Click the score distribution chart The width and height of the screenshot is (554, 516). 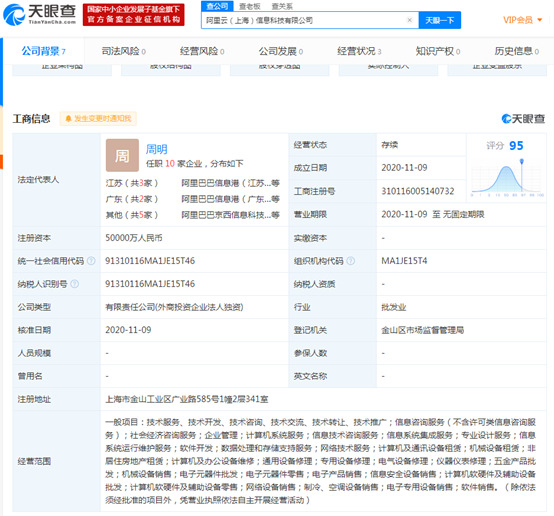tap(507, 178)
